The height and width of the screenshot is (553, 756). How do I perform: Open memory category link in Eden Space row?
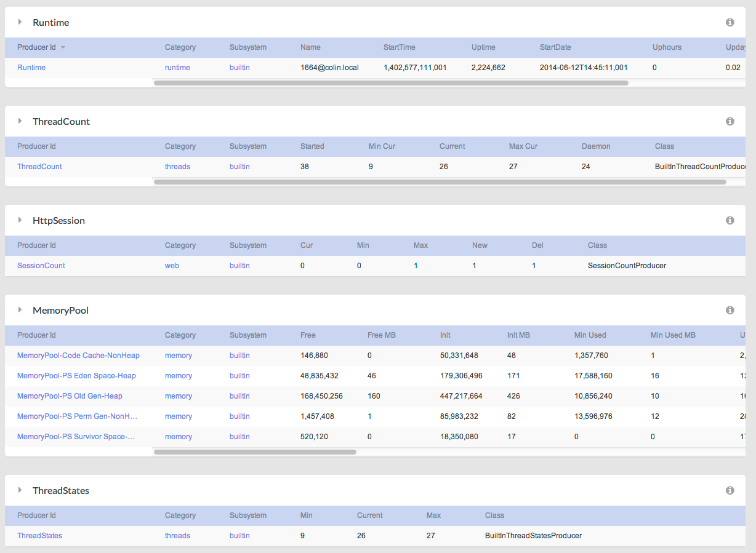coord(179,376)
